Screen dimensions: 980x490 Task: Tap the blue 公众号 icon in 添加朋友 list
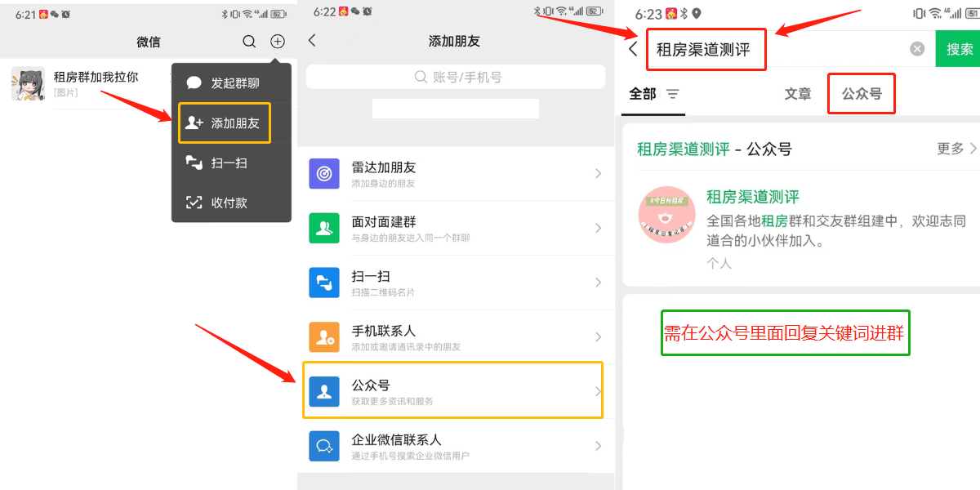(x=324, y=392)
